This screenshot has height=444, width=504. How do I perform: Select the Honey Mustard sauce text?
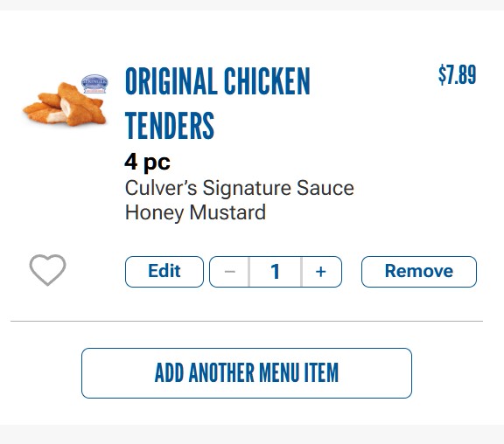tap(195, 212)
